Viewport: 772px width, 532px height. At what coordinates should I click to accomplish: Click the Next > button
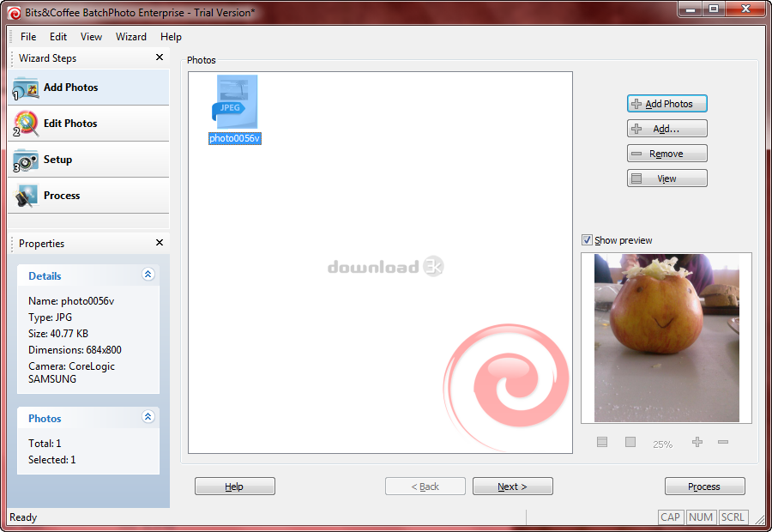click(513, 487)
